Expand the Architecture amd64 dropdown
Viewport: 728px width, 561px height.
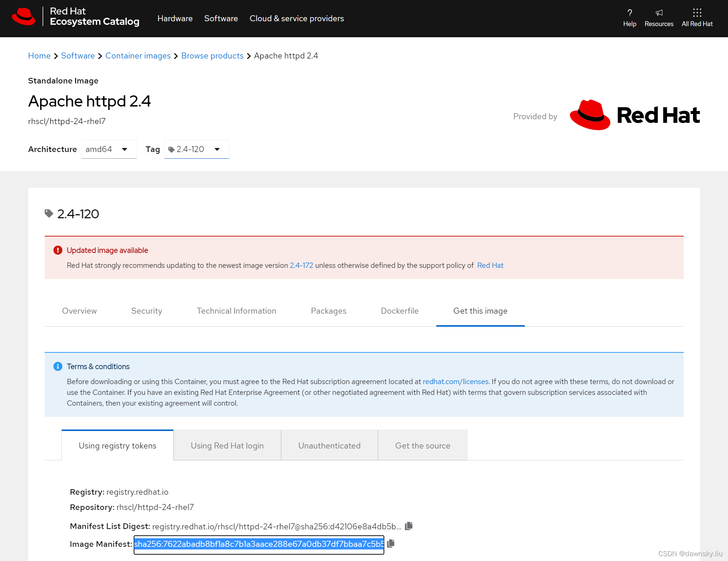tap(107, 149)
